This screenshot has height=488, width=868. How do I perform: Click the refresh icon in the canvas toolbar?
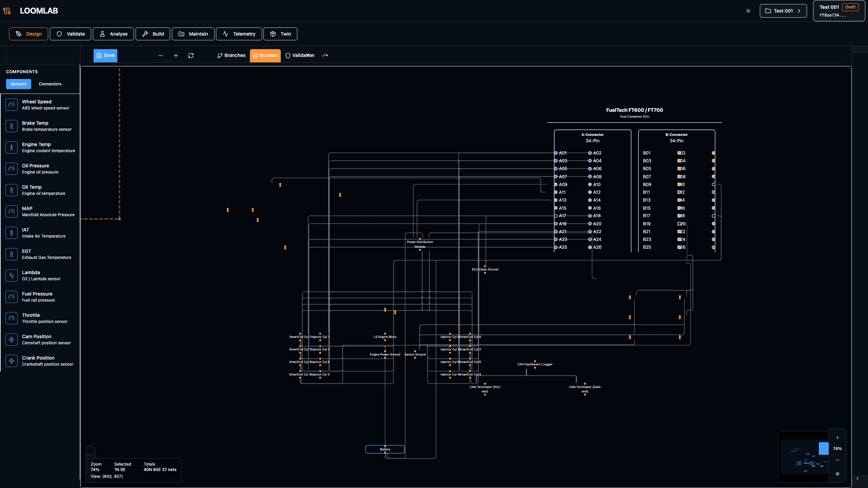(x=191, y=56)
